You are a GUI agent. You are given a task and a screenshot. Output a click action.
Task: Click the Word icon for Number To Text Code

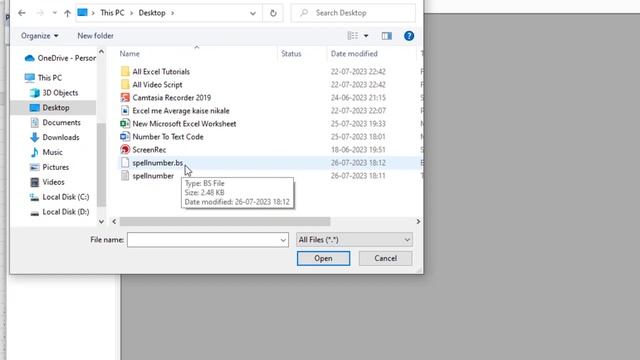click(x=125, y=137)
